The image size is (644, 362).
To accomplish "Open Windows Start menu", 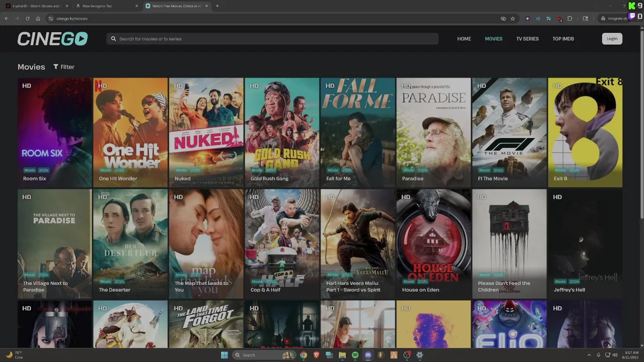I will click(224, 355).
